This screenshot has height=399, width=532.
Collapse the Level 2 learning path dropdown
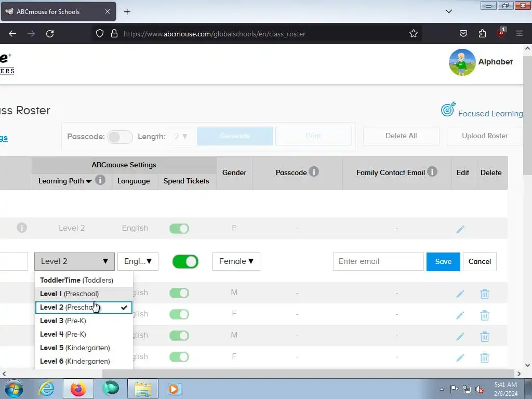click(x=74, y=262)
